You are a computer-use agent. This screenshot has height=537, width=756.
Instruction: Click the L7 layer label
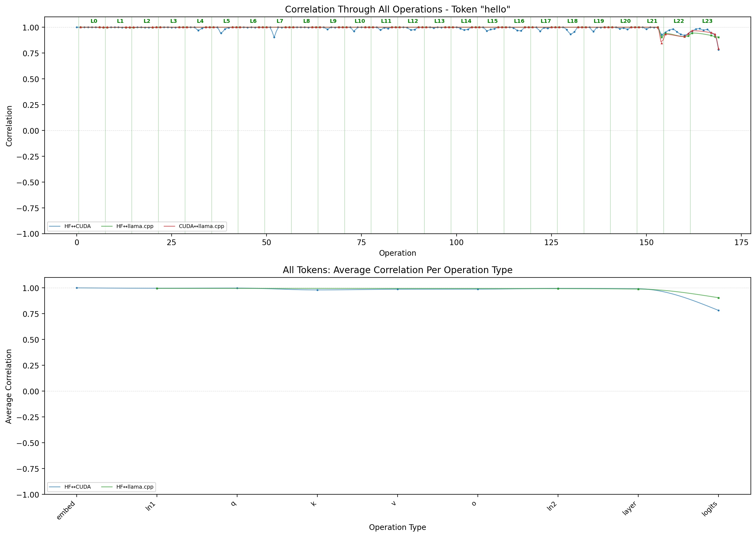click(280, 21)
